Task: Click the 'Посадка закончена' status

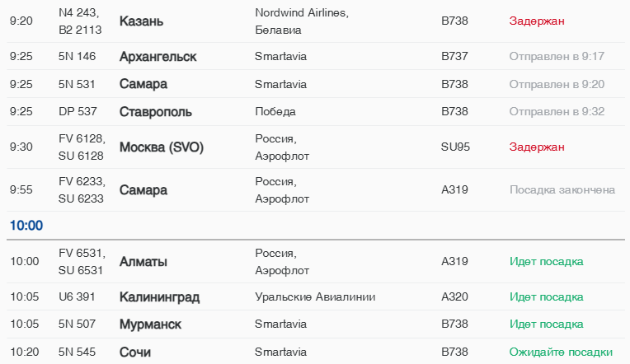Action: coord(562,190)
